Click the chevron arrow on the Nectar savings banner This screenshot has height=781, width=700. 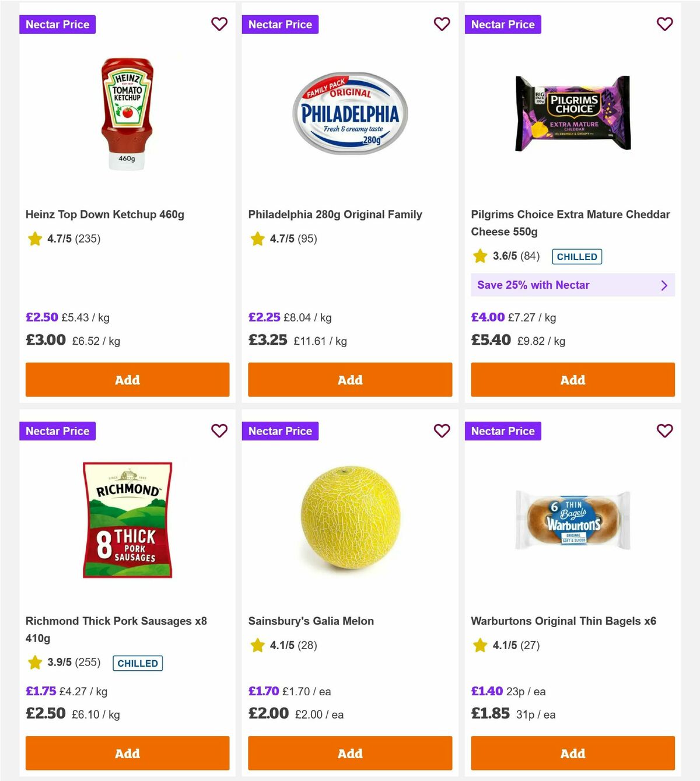pyautogui.click(x=664, y=285)
